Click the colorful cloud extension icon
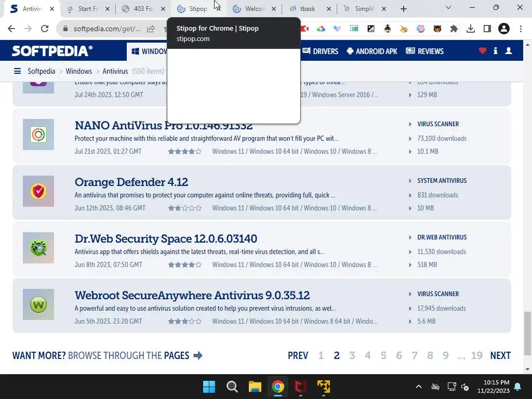 321,29
